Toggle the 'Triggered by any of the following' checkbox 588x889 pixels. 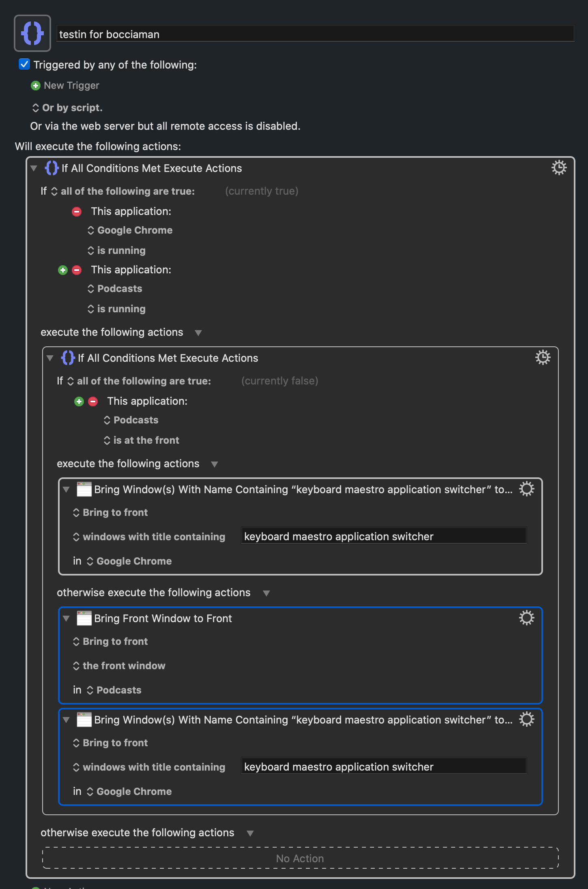(24, 64)
